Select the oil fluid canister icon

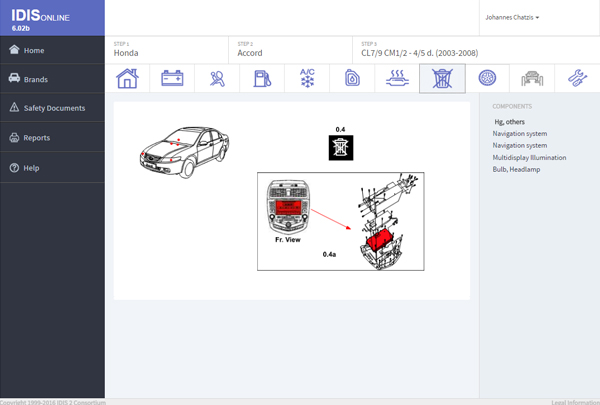click(x=352, y=78)
